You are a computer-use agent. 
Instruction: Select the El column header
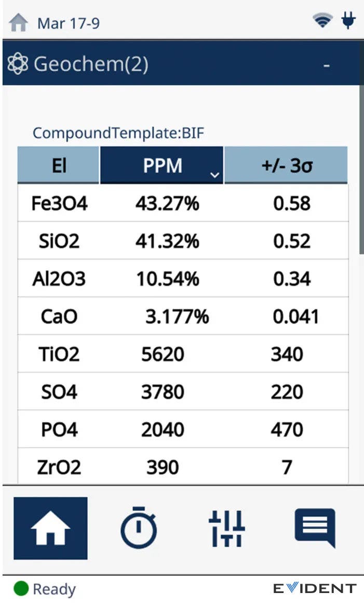pos(59,165)
